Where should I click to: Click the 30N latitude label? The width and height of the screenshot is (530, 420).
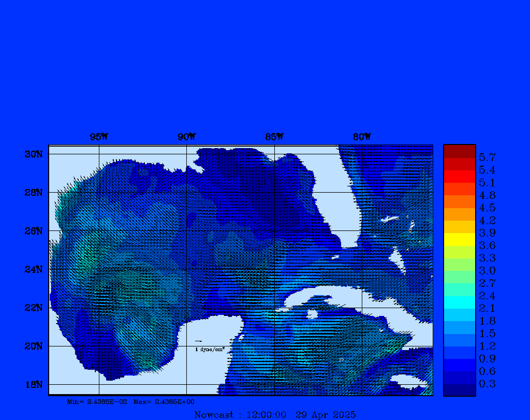[x=33, y=154]
